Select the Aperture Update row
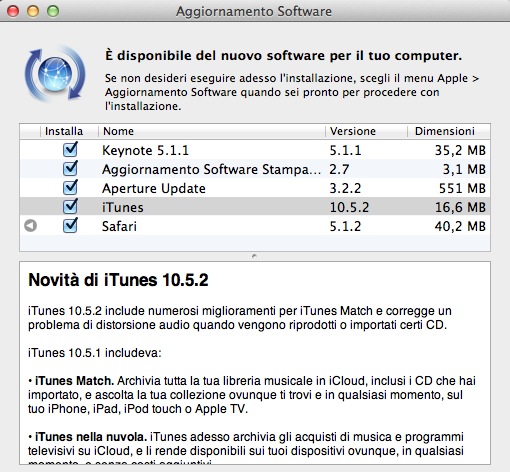 pos(255,188)
